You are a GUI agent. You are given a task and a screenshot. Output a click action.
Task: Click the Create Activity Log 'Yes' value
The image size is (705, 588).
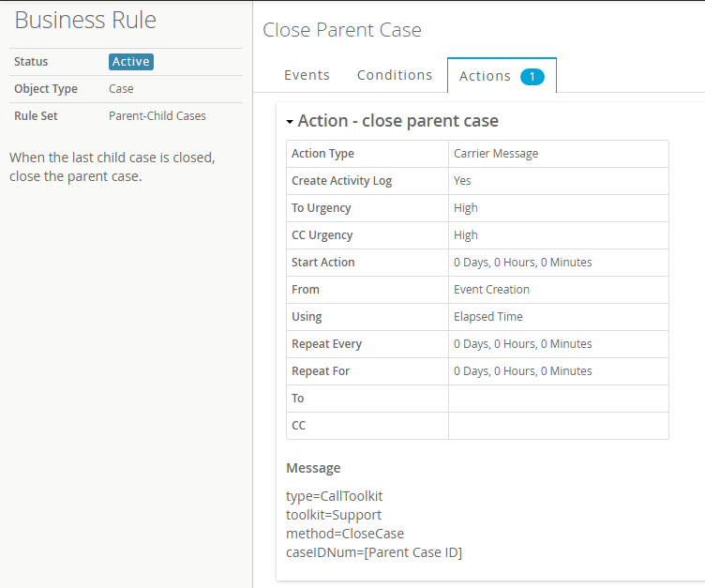[462, 181]
